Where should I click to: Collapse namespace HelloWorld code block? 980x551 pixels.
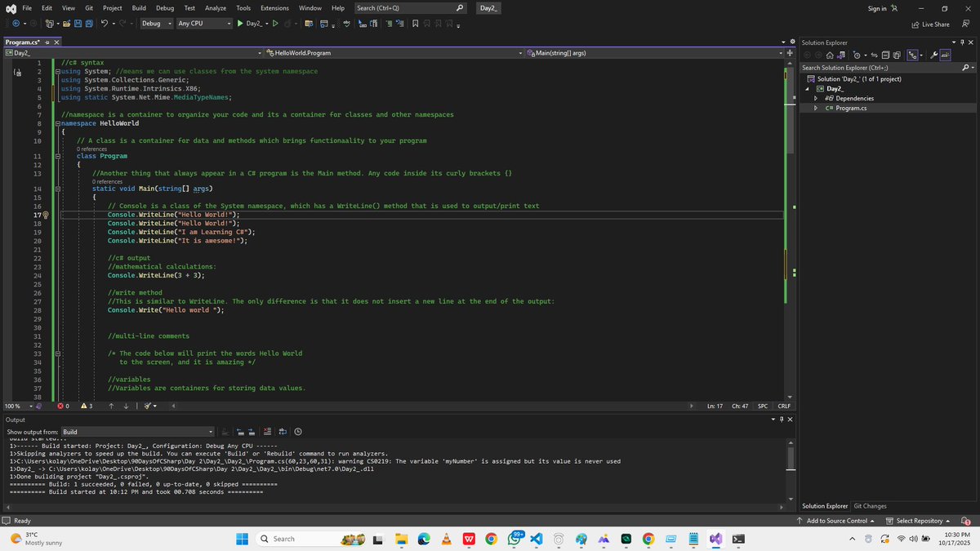57,122
